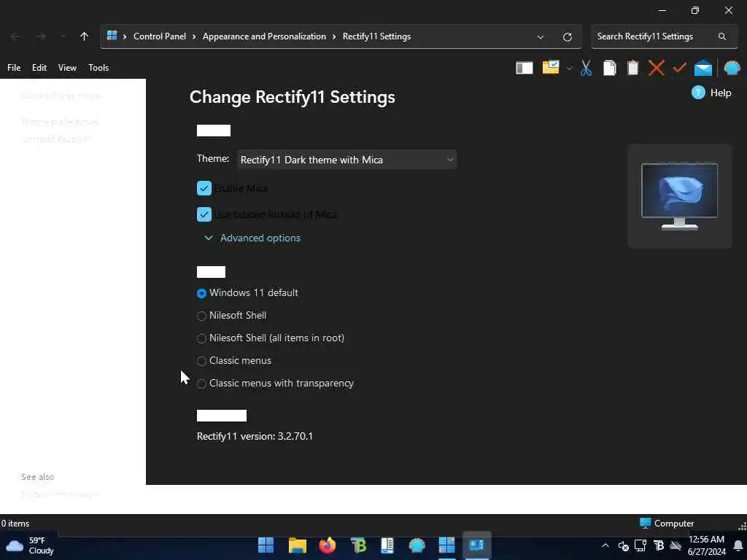Screen dimensions: 747x560
Task: Open the folder options icon in toolbar
Action: [x=551, y=67]
